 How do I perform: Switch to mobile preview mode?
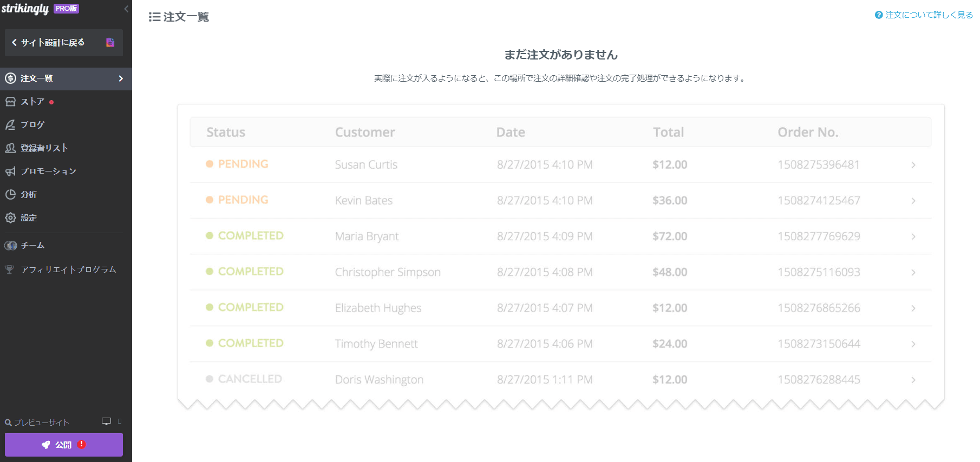[x=120, y=421]
